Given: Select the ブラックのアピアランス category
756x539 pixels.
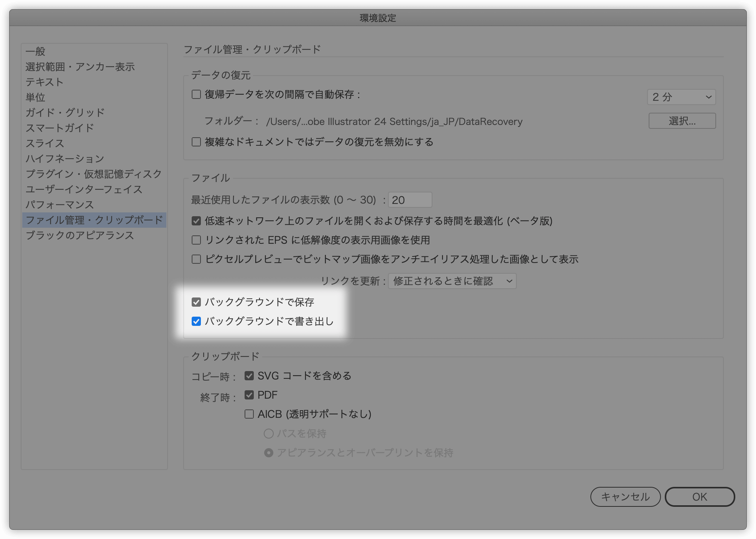Looking at the screenshot, I should (80, 235).
